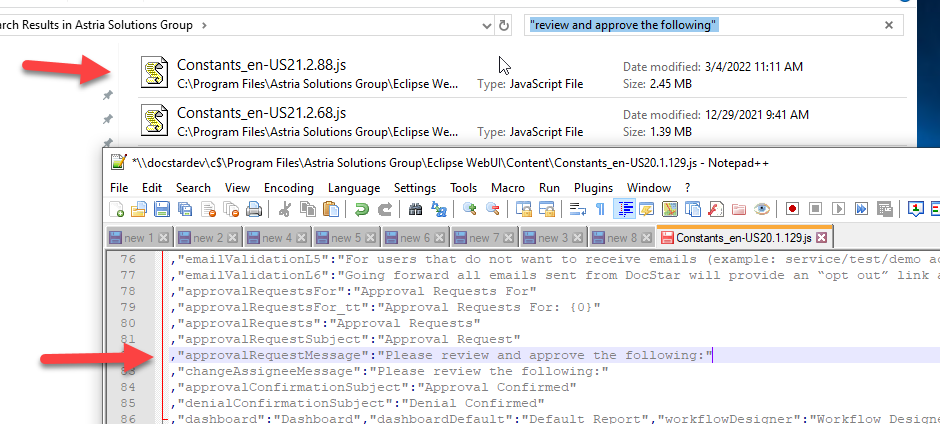Screen dimensions: 940x424
Task: Open the View menu
Action: coord(237,188)
